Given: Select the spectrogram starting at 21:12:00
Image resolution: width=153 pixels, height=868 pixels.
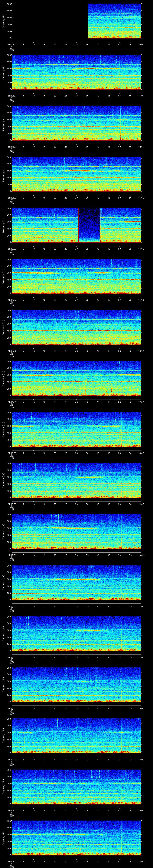Looking at the screenshot, I should click(x=76, y=174).
